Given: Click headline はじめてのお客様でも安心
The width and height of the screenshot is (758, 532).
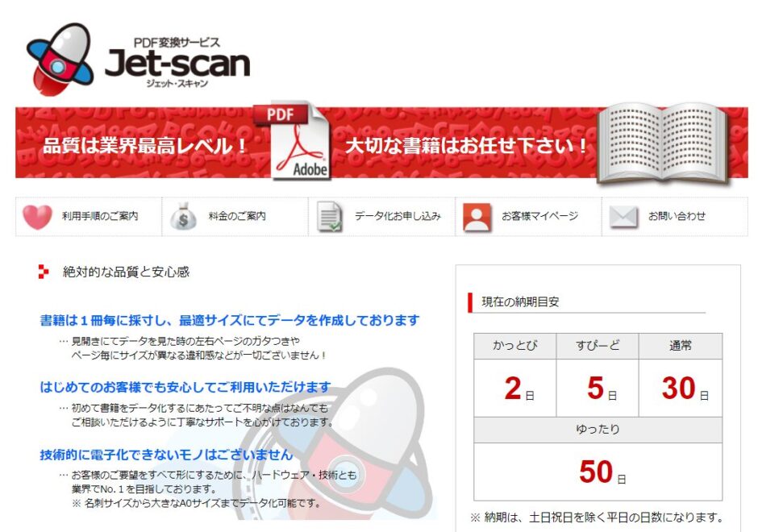Looking at the screenshot, I should [x=185, y=387].
